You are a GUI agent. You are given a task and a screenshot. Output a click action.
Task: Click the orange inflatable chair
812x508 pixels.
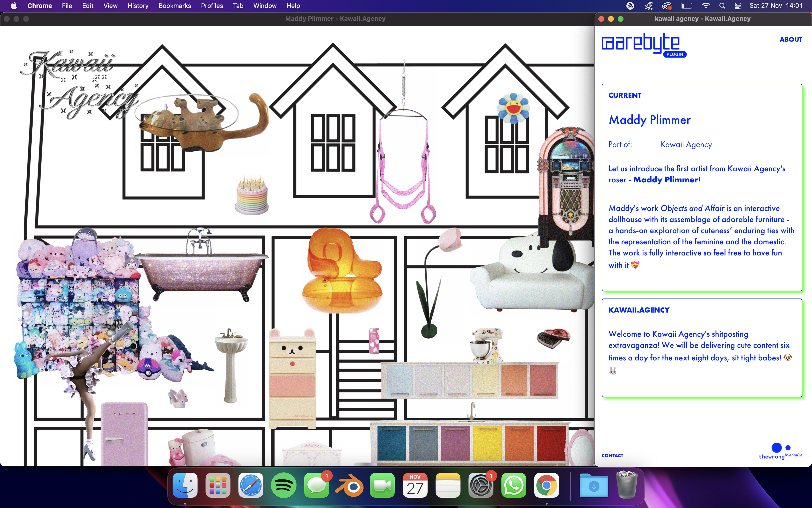pos(342,270)
